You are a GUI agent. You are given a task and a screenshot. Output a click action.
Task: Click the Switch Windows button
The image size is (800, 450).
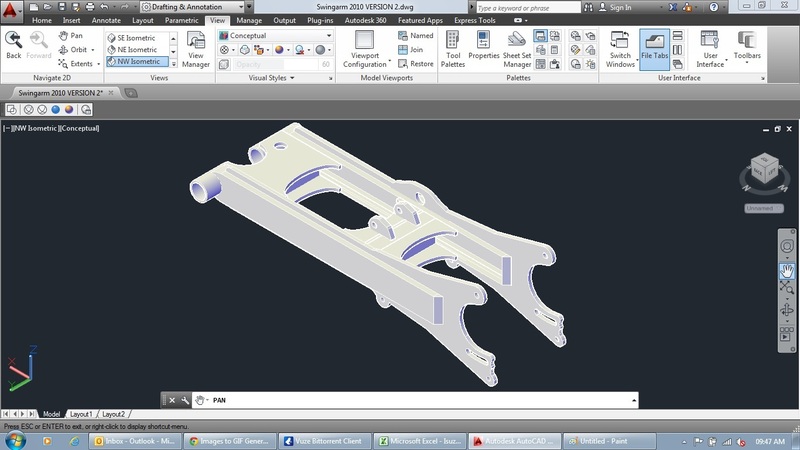click(620, 49)
